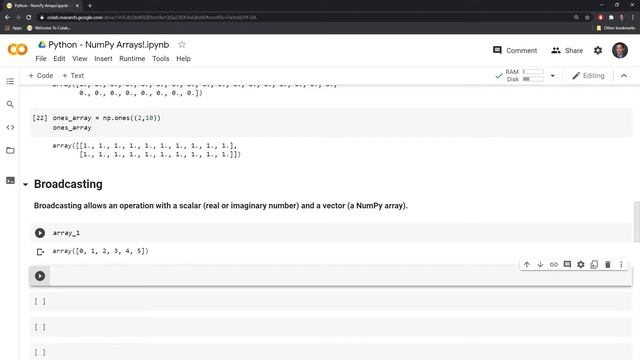Open the Files folder sidebar icon

pos(10,151)
